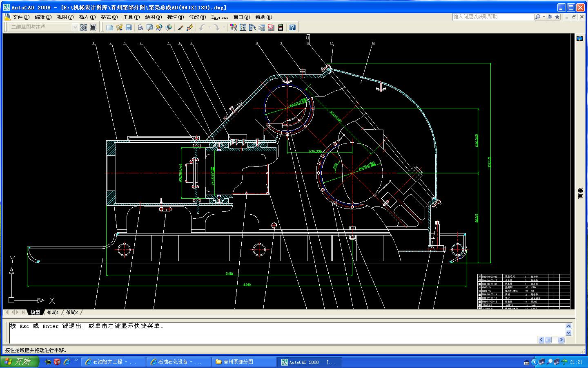Image resolution: width=588 pixels, height=368 pixels.
Task: Select the Match Properties brush icon
Action: coord(180,27)
